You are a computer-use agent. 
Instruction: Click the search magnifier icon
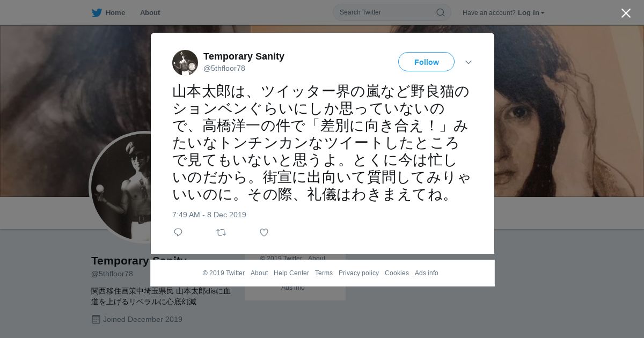440,12
